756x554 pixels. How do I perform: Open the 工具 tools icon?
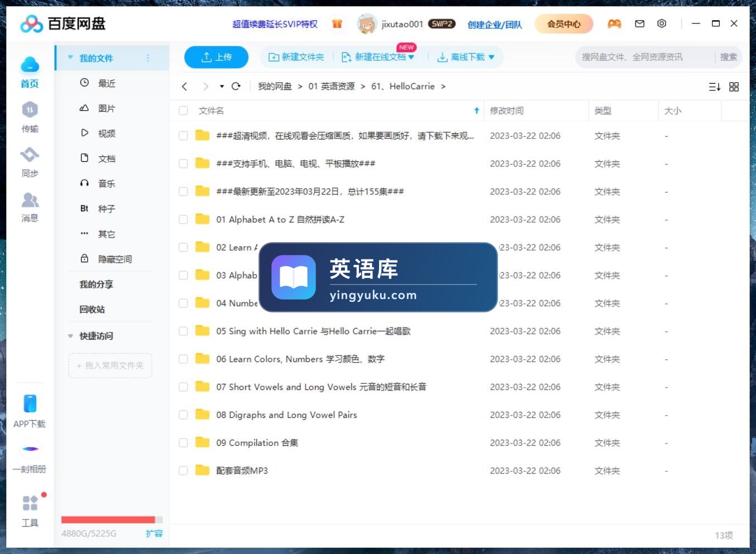30,503
